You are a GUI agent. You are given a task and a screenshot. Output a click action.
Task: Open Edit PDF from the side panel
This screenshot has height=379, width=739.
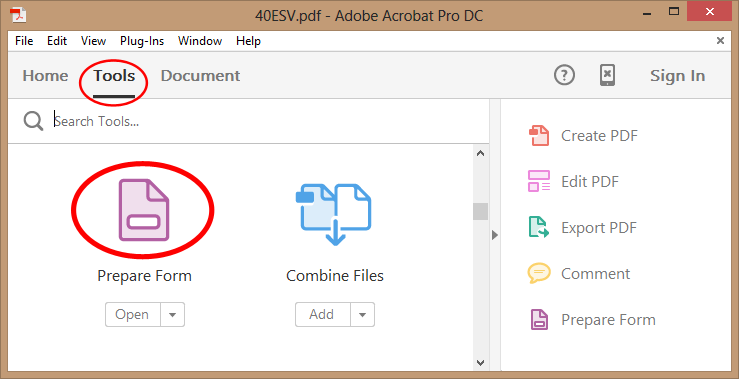tap(539, 181)
